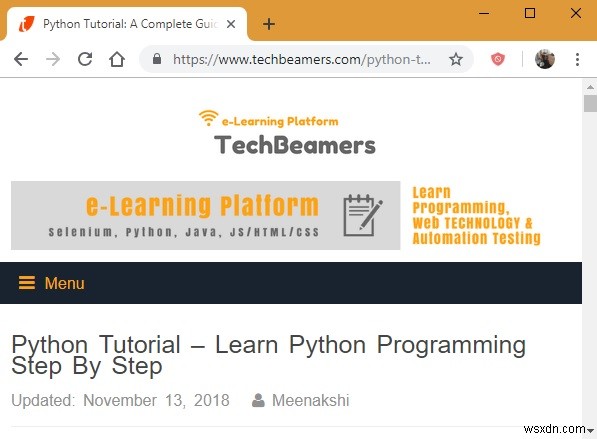The height and width of the screenshot is (439, 597).
Task: Open the e-Learning Platform banner image
Action: coord(206,216)
